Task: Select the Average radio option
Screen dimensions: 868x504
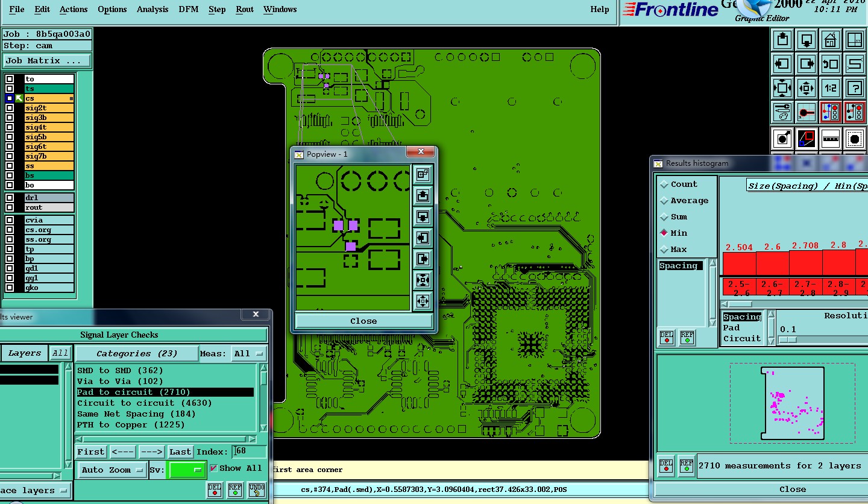Action: [x=664, y=201]
